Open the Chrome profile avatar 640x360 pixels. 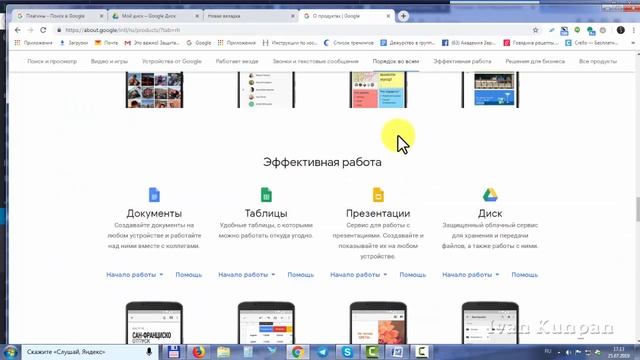(620, 30)
